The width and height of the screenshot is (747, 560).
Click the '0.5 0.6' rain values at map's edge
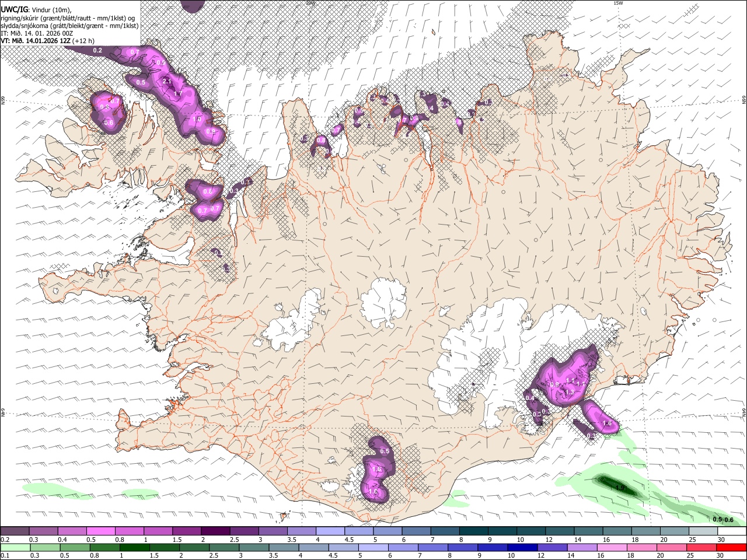pyautogui.click(x=723, y=519)
